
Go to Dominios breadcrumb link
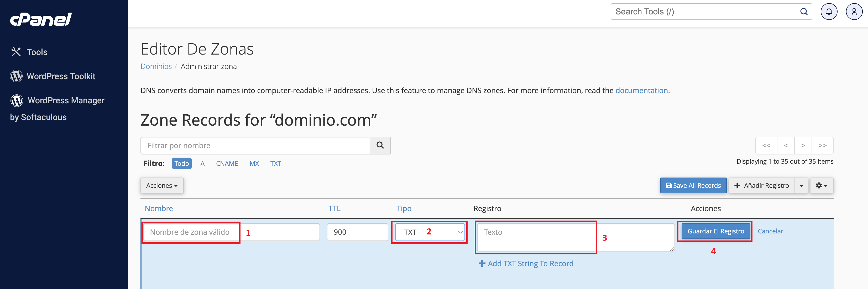point(156,66)
